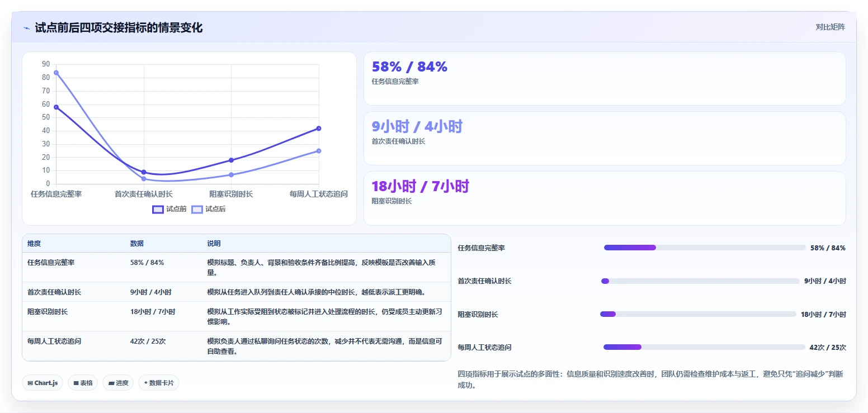Toggle the 试点前 series in chart legend

coord(169,209)
